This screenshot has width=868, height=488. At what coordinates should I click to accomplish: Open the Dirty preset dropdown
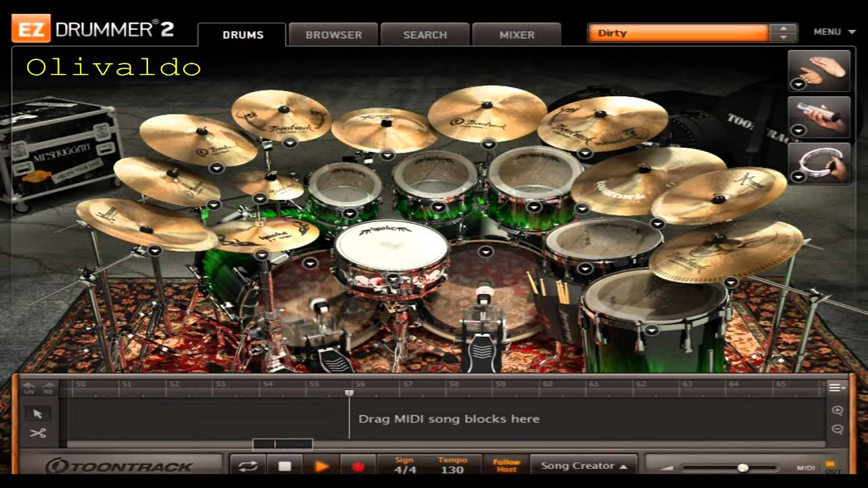point(678,33)
